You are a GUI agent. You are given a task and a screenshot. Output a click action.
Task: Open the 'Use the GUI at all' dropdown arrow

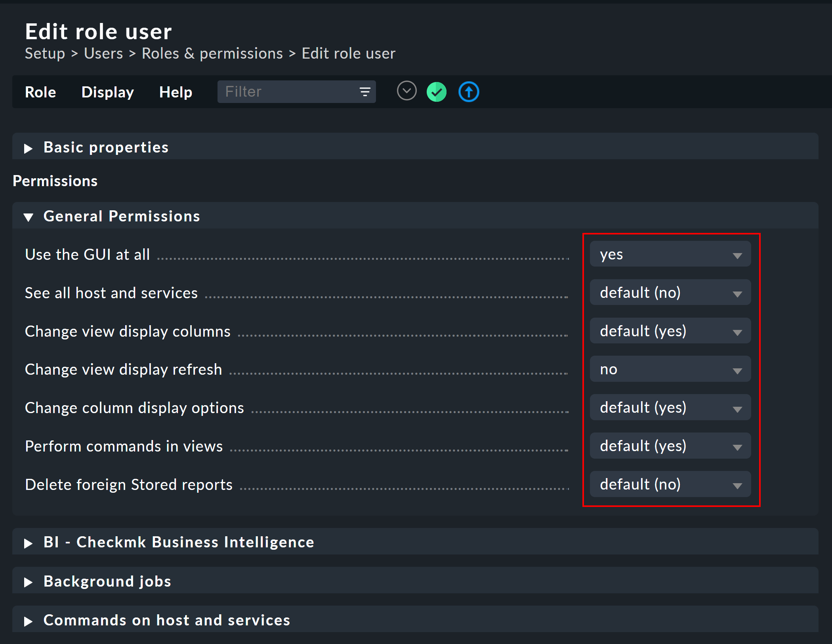pyautogui.click(x=737, y=255)
